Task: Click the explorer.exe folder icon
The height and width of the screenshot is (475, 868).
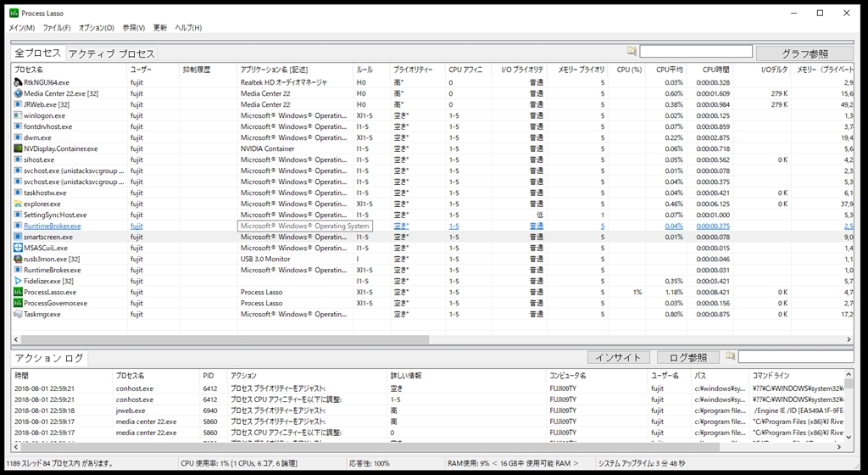Action: pyautogui.click(x=18, y=204)
